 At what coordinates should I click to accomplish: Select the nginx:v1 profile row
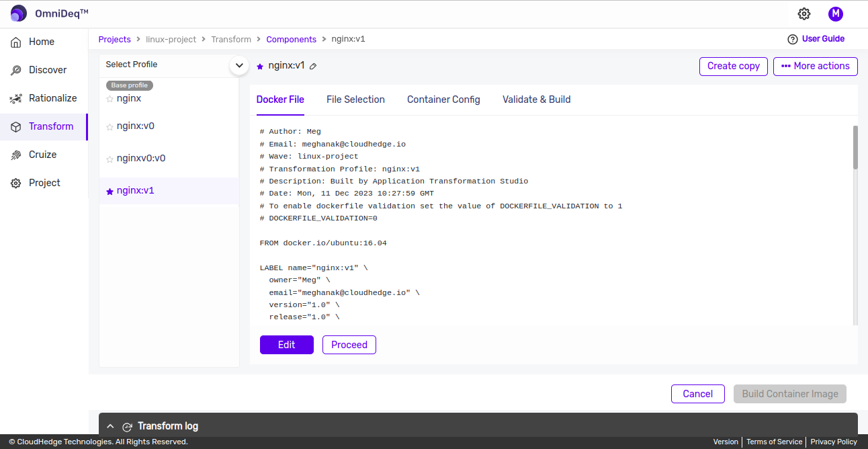click(x=169, y=191)
